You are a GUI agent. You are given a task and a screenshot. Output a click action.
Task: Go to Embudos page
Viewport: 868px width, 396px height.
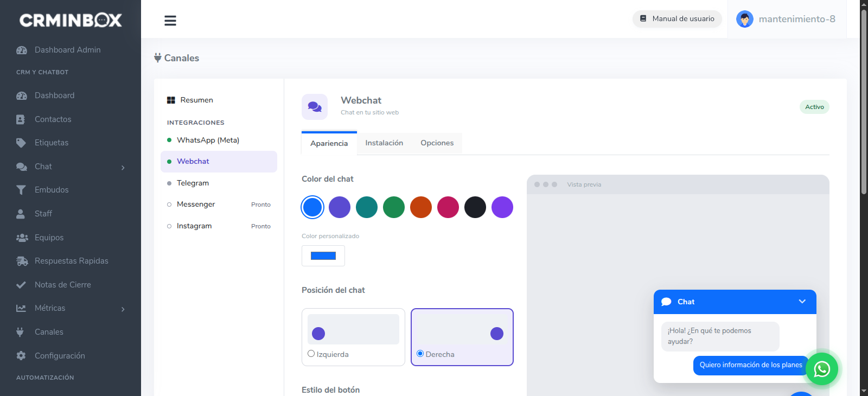[x=52, y=190]
